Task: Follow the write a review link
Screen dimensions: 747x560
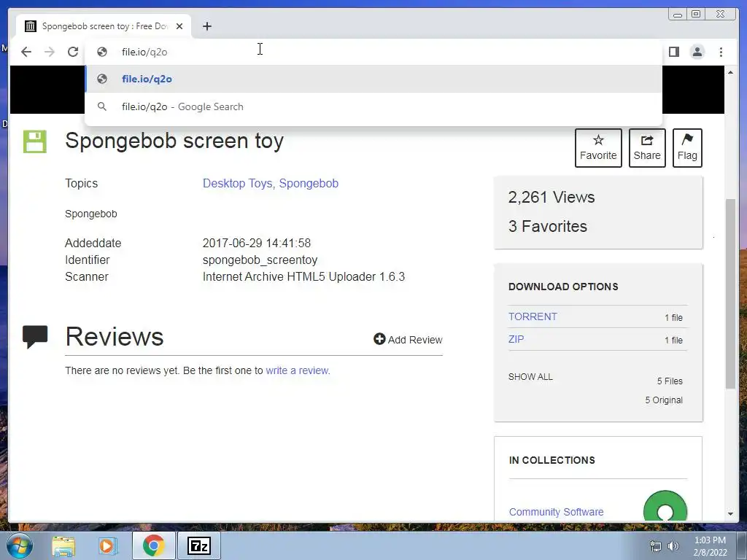Action: pyautogui.click(x=298, y=370)
